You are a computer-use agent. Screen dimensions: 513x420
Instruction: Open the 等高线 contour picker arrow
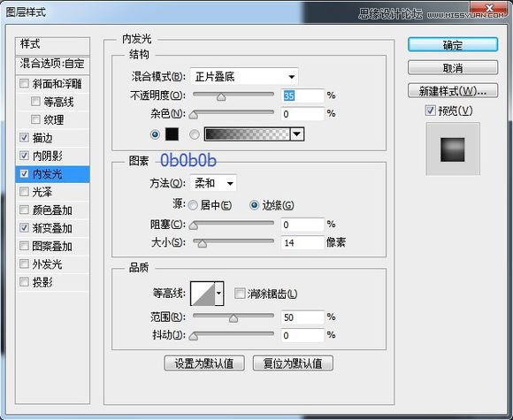click(218, 294)
